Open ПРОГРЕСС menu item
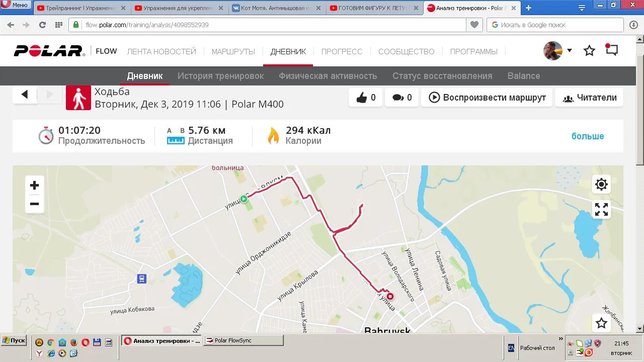This screenshot has width=644, height=362. [x=342, y=51]
